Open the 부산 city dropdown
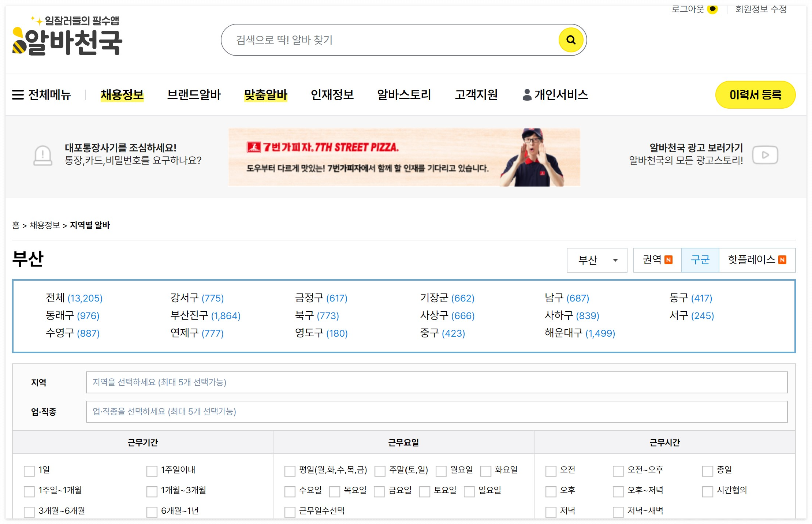The width and height of the screenshot is (812, 524). point(597,260)
